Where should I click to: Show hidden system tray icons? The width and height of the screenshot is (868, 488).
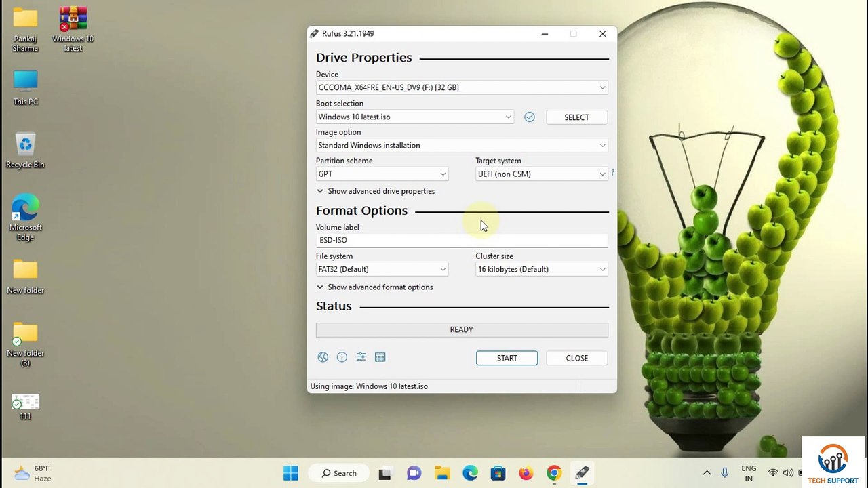pyautogui.click(x=707, y=473)
